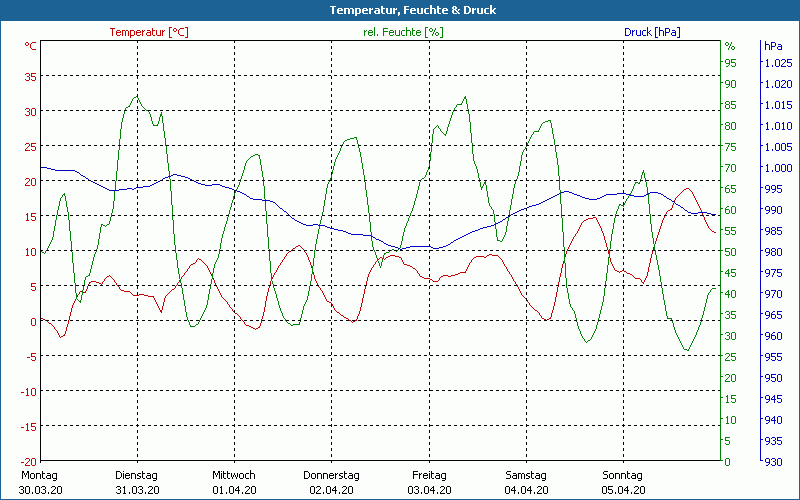This screenshot has height=500, width=800.
Task: Click the 'Donnerstag' day label
Action: [x=331, y=475]
